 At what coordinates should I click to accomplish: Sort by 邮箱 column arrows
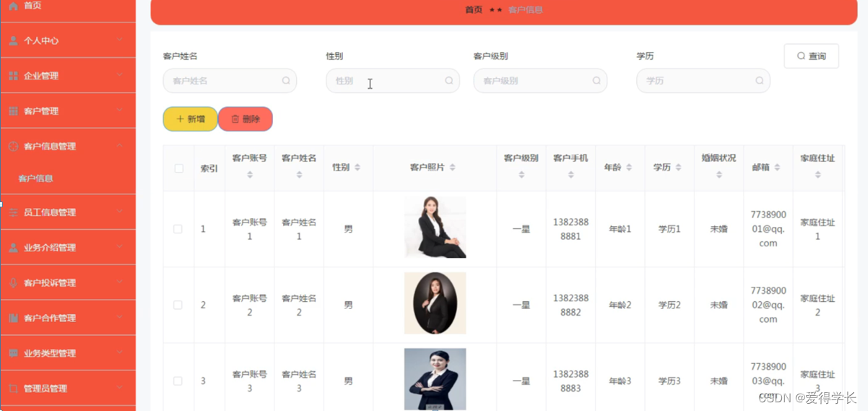coord(777,168)
